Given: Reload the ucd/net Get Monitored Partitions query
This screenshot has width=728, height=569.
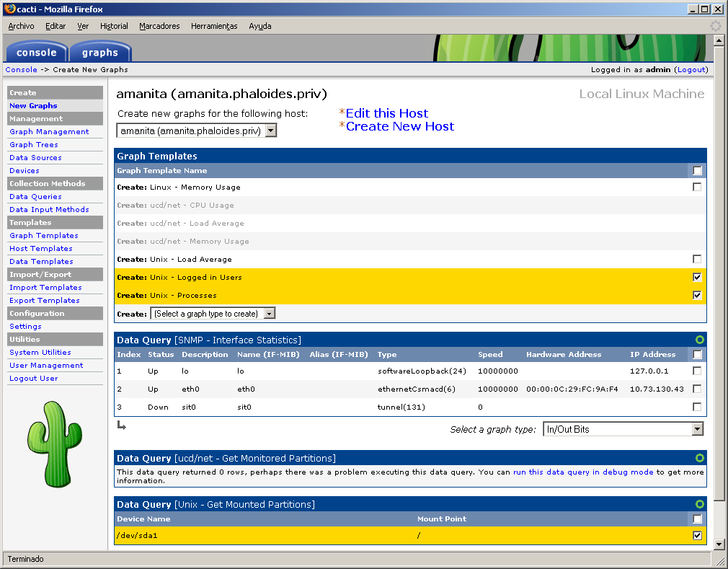Looking at the screenshot, I should pos(700,458).
